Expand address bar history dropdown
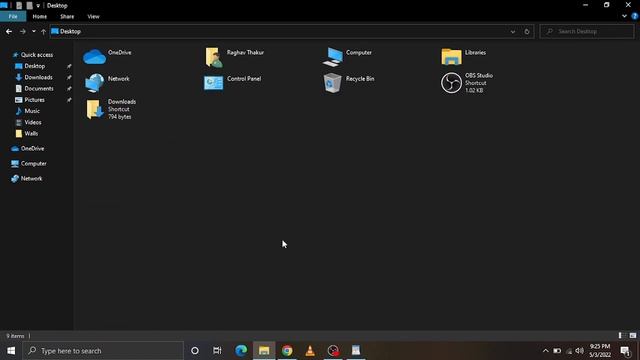Screen dimensions: 640x360 pos(513,31)
